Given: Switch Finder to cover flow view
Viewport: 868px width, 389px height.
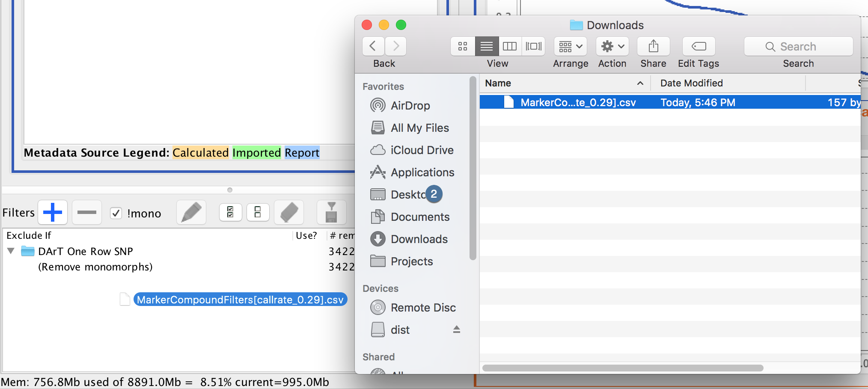Looking at the screenshot, I should pos(533,46).
